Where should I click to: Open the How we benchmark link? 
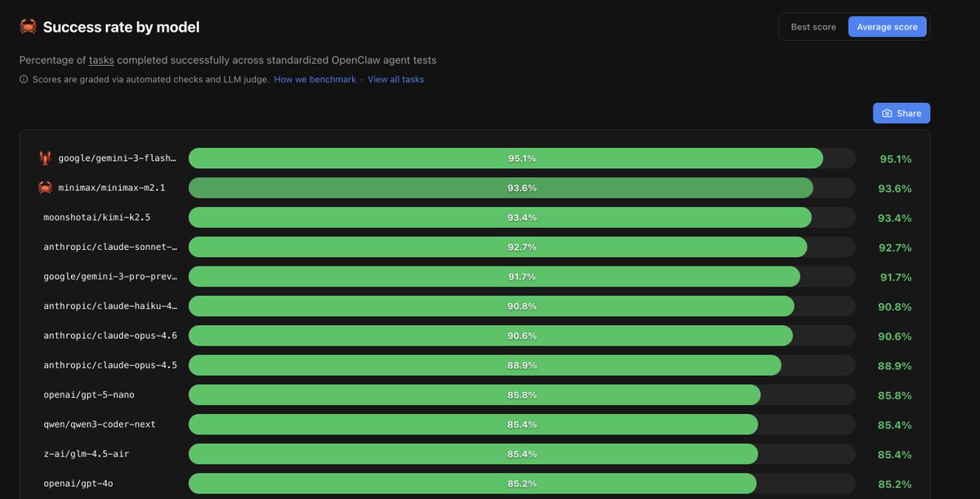[315, 79]
